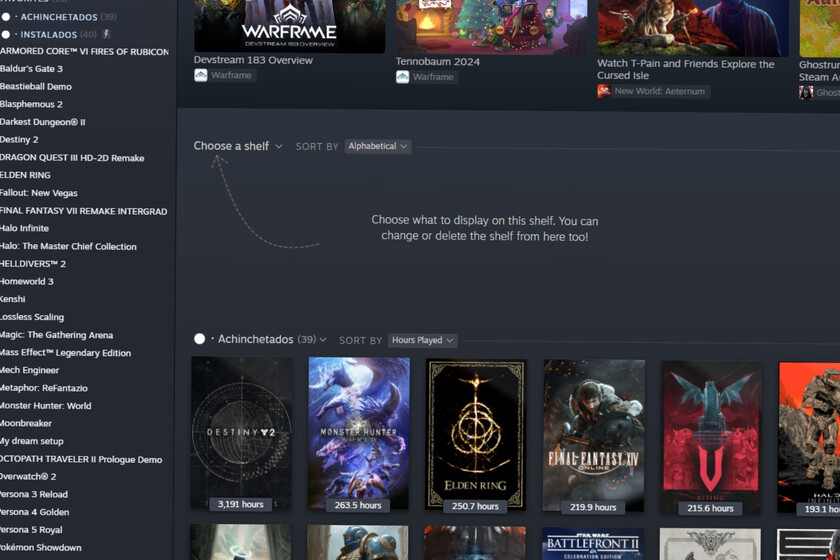This screenshot has width=840, height=560.
Task: Select Magic: The Gathering Arena entry
Action: (x=56, y=335)
